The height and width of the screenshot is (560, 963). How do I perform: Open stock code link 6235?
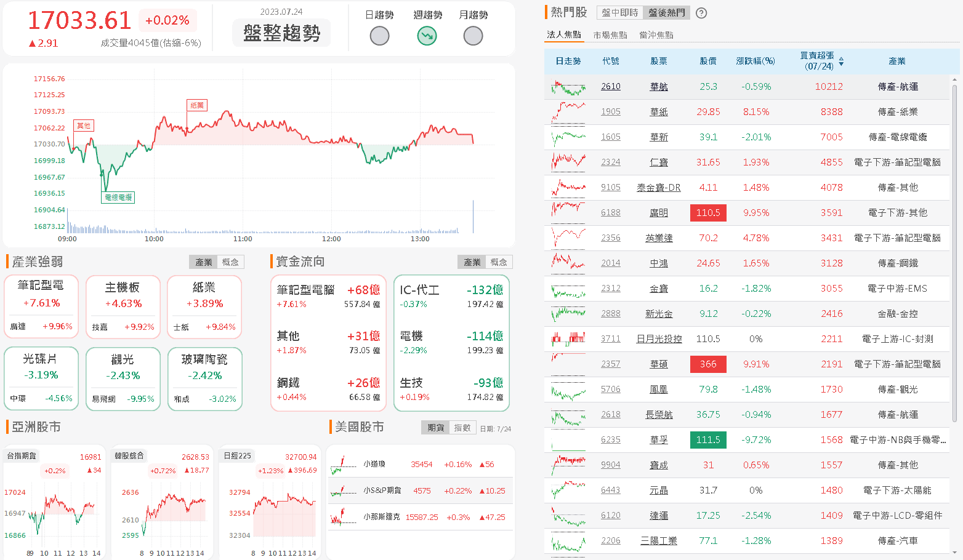coord(611,440)
